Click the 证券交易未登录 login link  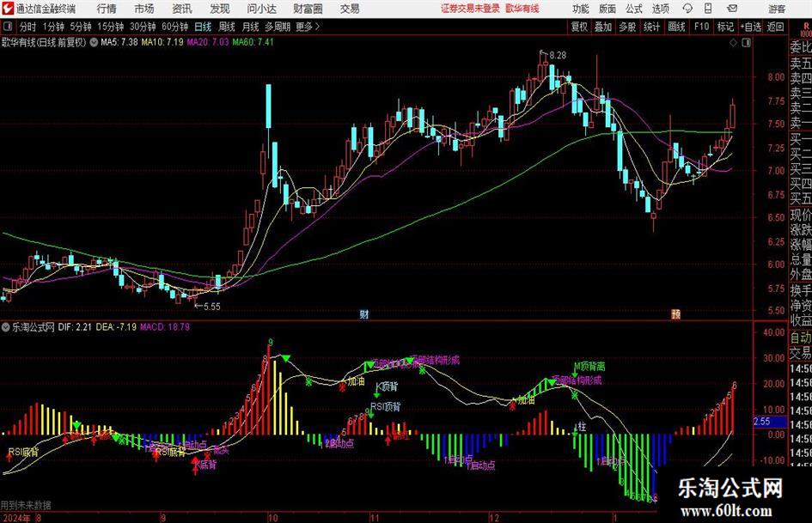pos(471,9)
